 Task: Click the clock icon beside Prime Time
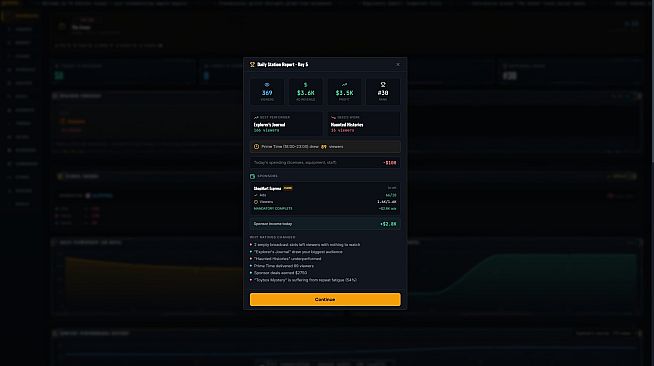click(257, 147)
